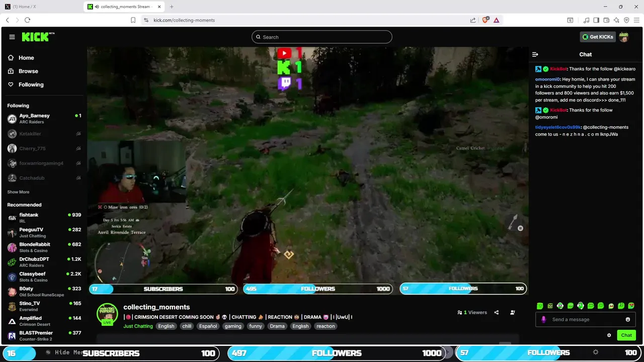The image size is (644, 362).
Task: Insert the heart-eyes green emote
Action: pyautogui.click(x=631, y=306)
